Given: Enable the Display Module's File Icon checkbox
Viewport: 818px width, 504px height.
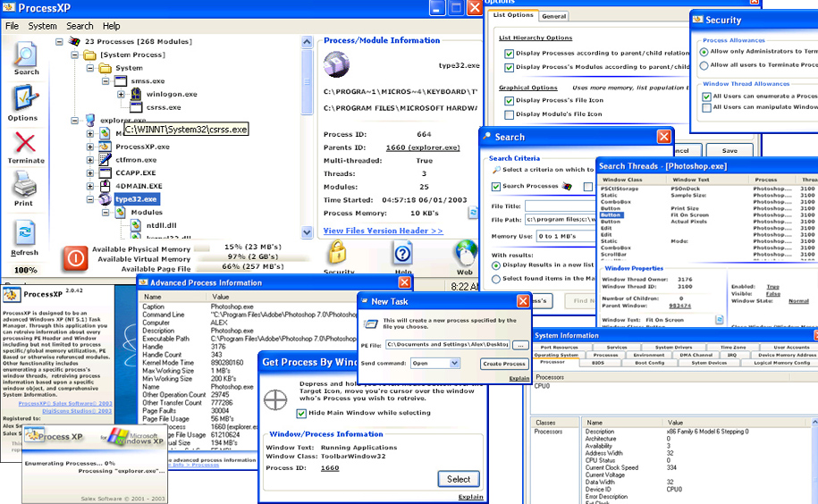Looking at the screenshot, I should (509, 114).
